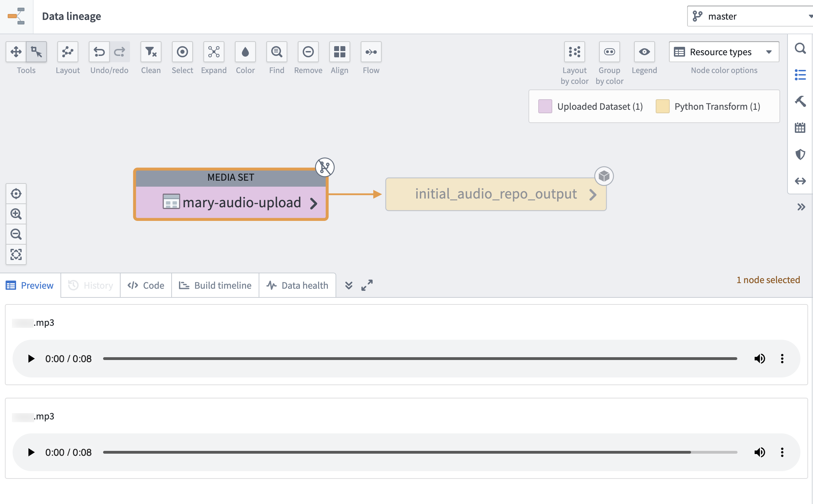This screenshot has width=813, height=504.
Task: Click the Remove nodes icon
Action: coord(308,52)
